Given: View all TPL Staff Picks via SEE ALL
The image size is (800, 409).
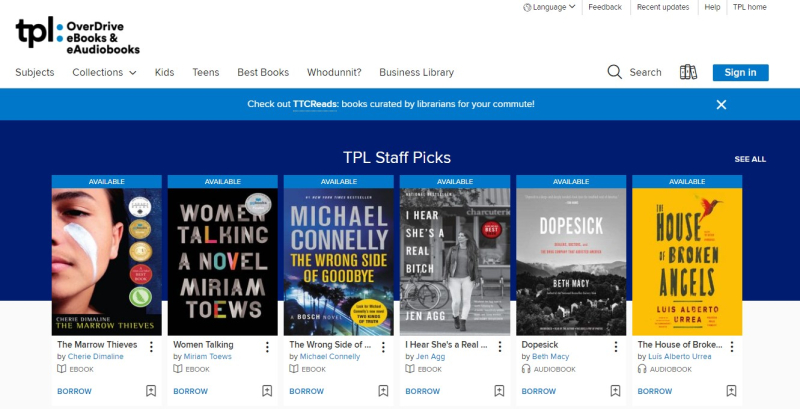Looking at the screenshot, I should [x=750, y=159].
